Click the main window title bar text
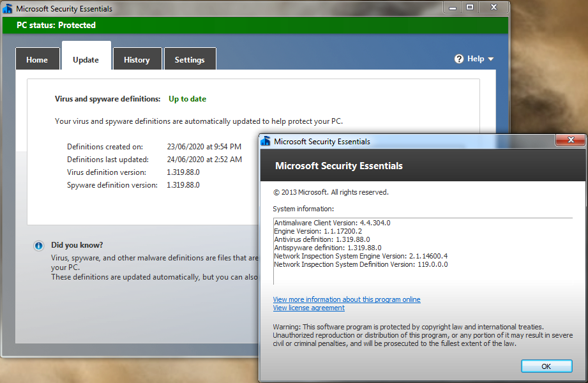This screenshot has width=588, height=383. point(64,9)
